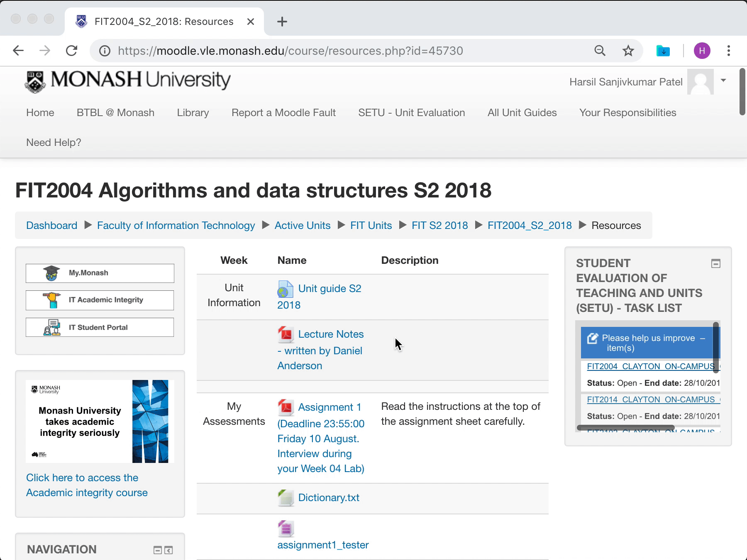Open the Need Help? menu item
The height and width of the screenshot is (560, 747).
point(54,143)
